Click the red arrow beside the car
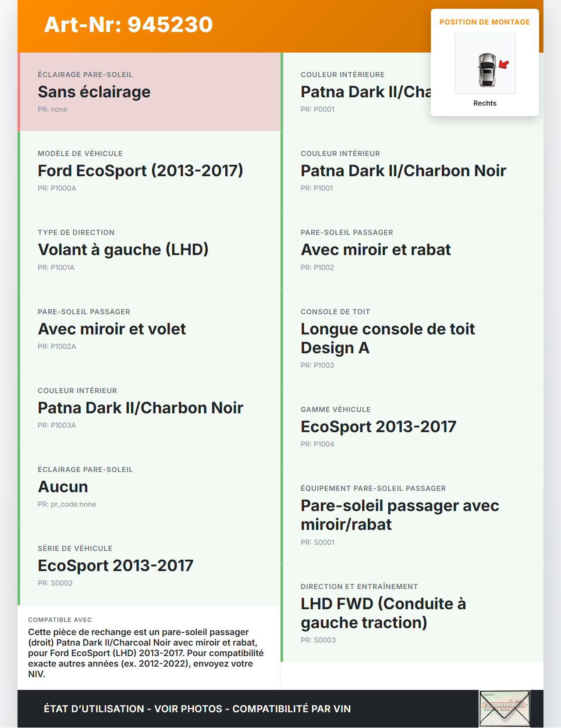The image size is (561, 728). coord(504,65)
